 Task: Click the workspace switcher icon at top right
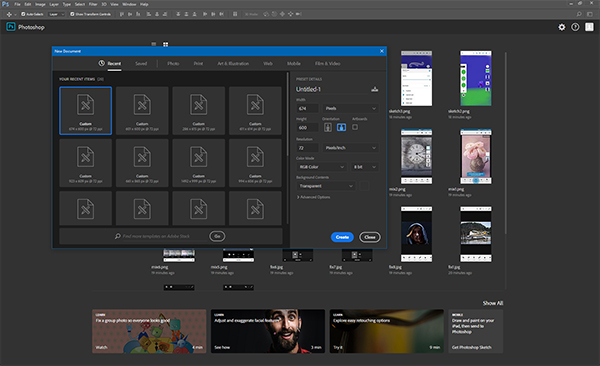pyautogui.click(x=590, y=14)
